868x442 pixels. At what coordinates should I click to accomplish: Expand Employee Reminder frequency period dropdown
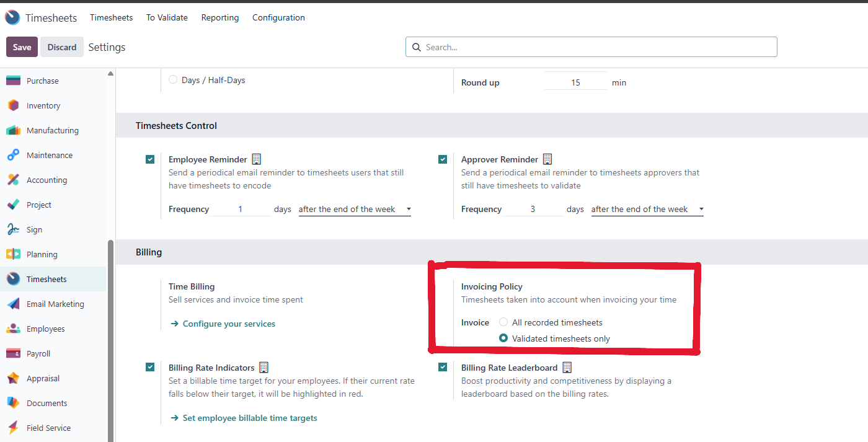click(x=355, y=210)
